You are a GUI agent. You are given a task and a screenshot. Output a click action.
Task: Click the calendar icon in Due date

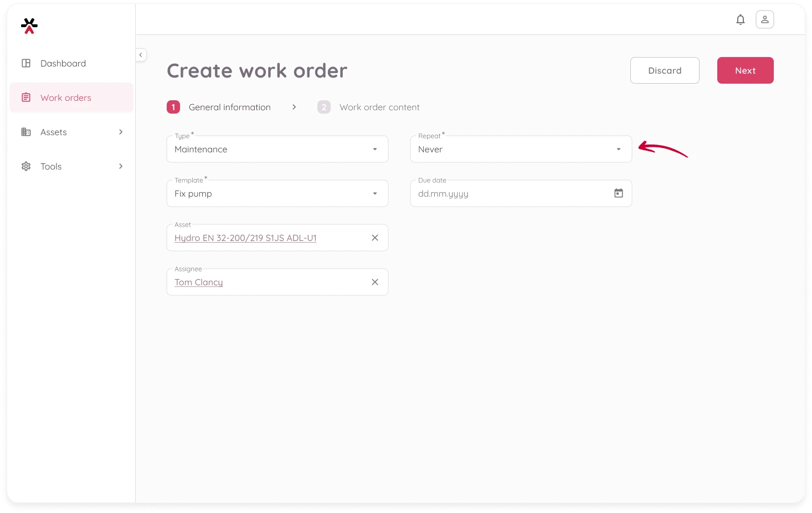point(618,193)
